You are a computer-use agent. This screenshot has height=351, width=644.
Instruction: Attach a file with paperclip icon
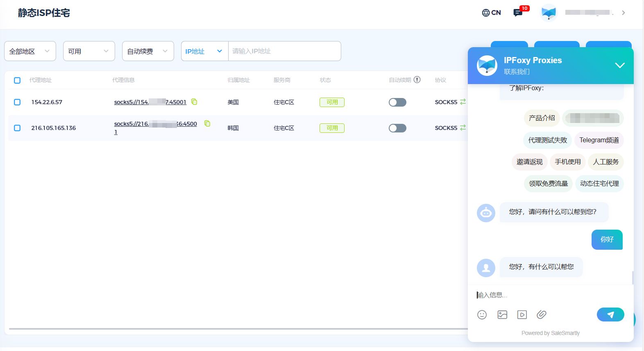click(542, 315)
